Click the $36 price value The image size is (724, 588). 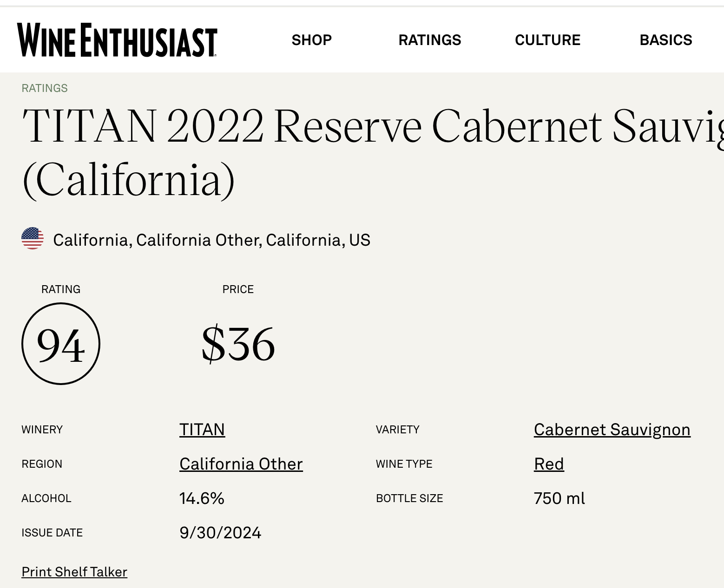click(238, 344)
